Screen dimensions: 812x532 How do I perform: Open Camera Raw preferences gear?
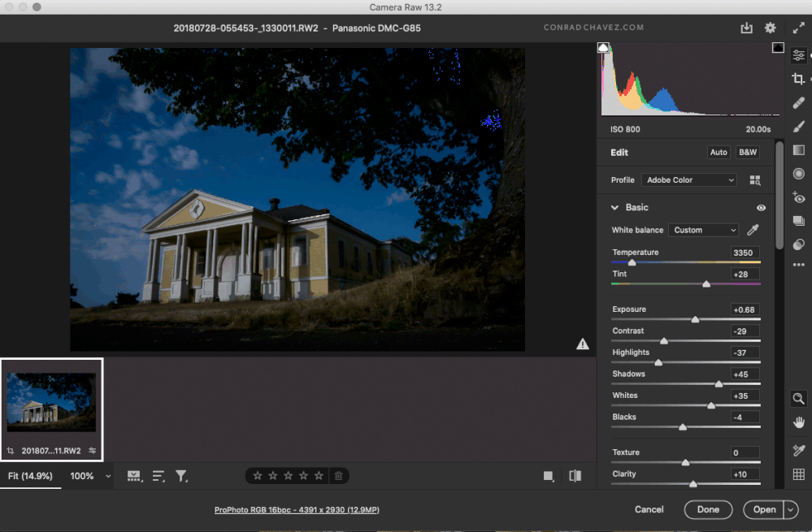coord(770,27)
